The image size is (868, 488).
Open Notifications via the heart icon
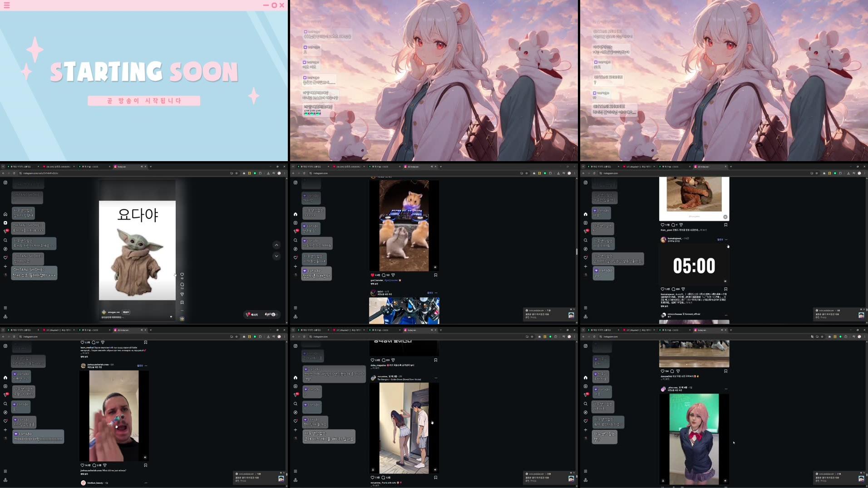point(5,257)
